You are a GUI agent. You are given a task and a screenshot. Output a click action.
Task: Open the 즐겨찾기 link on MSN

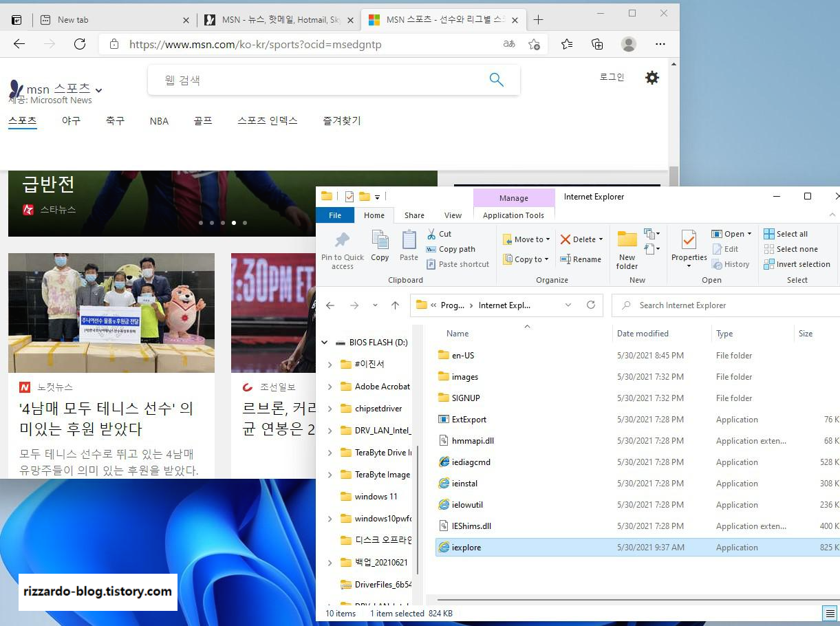click(x=342, y=121)
